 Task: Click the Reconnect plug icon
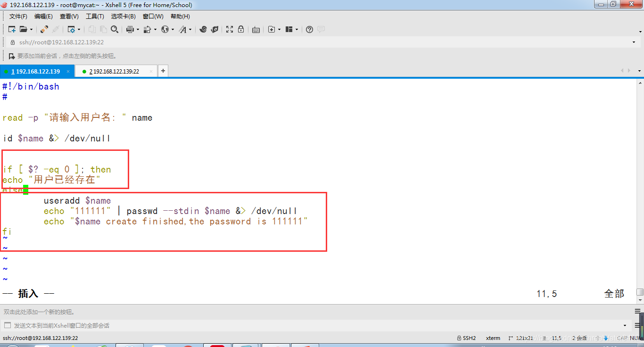[44, 29]
